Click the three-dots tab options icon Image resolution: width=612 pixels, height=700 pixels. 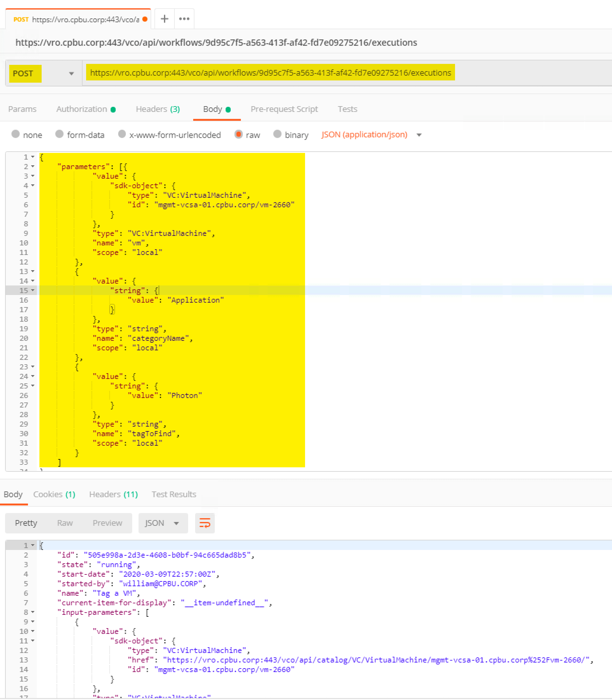tap(184, 19)
